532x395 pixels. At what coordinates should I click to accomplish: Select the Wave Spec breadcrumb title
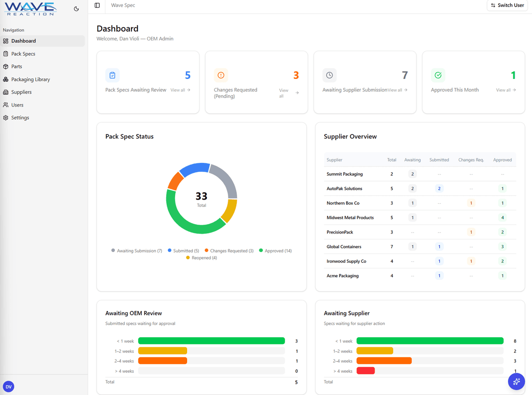[122, 5]
